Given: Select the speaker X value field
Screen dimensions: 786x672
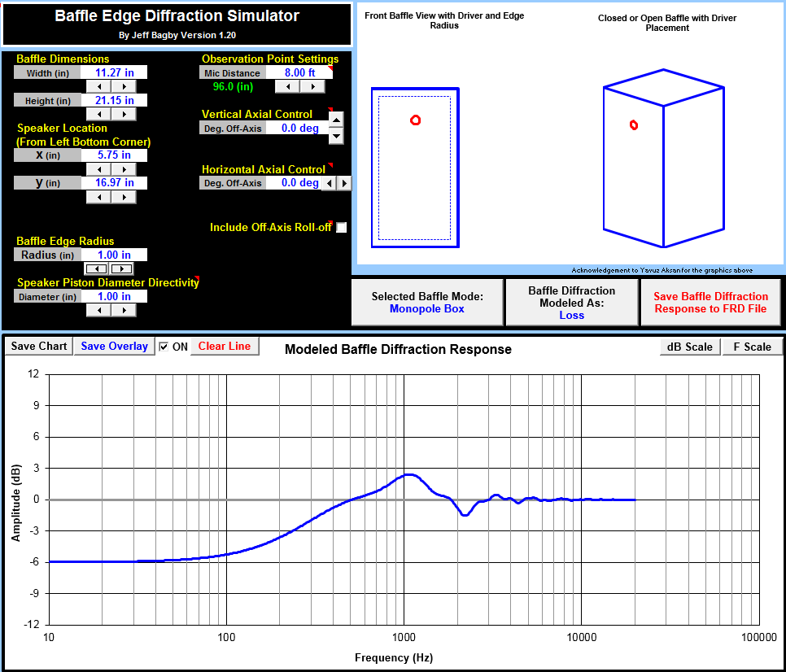Looking at the screenshot, I should click(114, 155).
